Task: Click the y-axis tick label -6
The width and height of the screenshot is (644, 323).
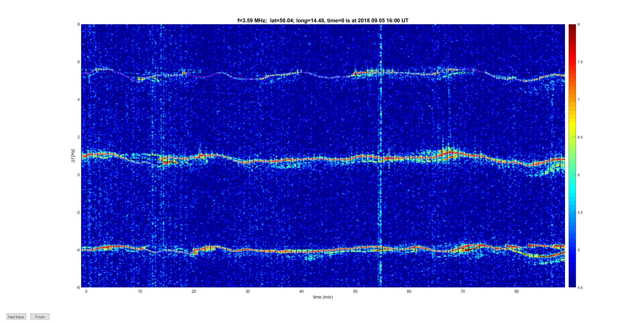Action: pyautogui.click(x=78, y=288)
